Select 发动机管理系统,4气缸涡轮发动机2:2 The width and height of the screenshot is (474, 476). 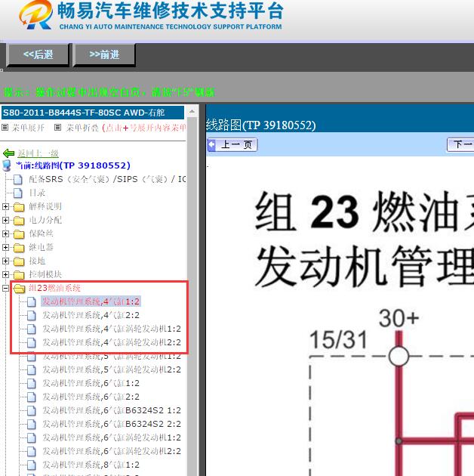pyautogui.click(x=111, y=342)
